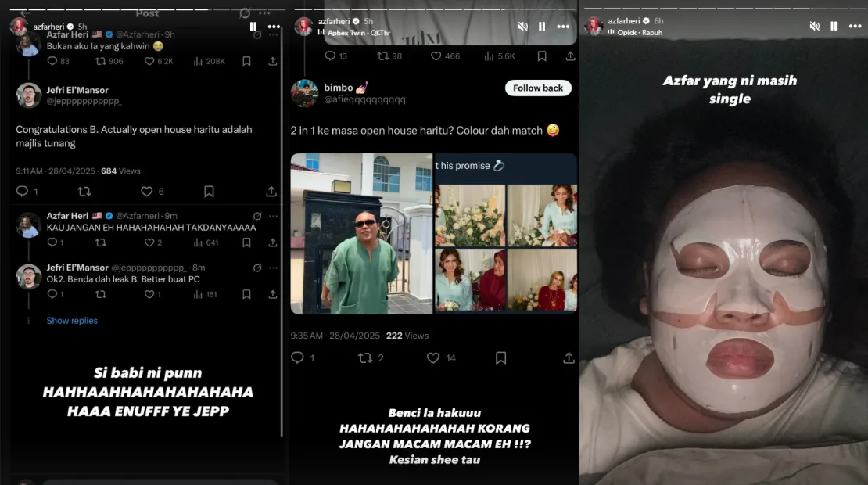Click retweet icon showing 906 retweets

click(x=100, y=61)
